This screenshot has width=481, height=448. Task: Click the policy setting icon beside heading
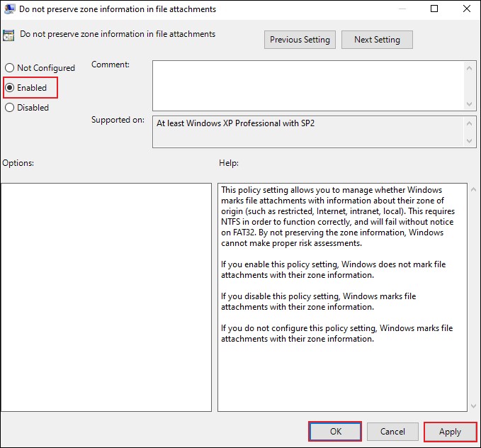tap(9, 35)
